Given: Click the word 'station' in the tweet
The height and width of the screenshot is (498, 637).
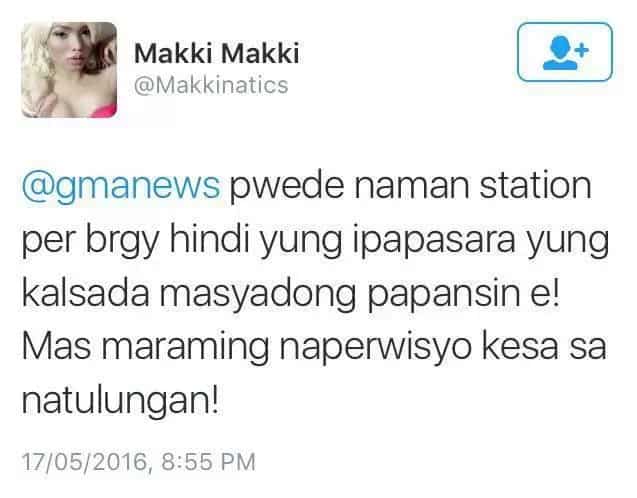Looking at the screenshot, I should (x=535, y=185).
